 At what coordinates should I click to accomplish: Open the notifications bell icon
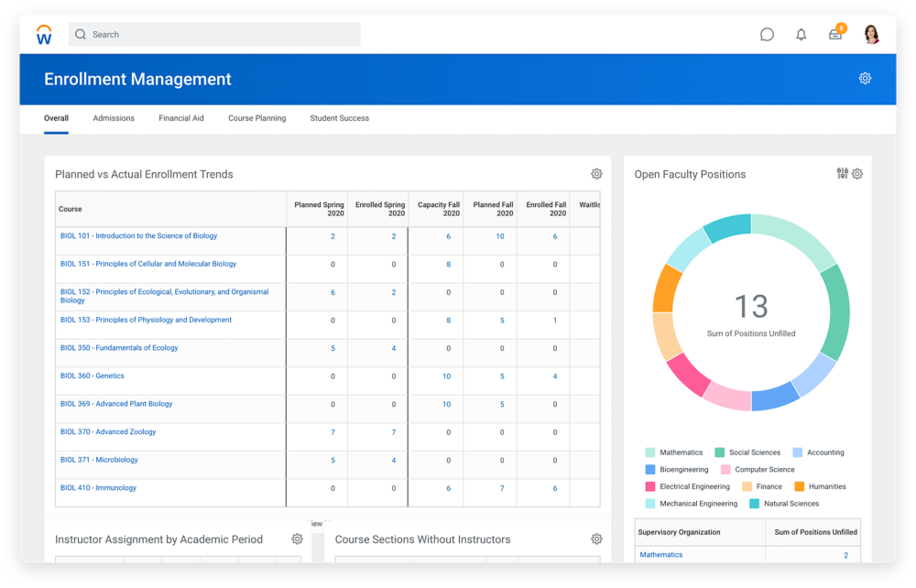[x=801, y=35]
